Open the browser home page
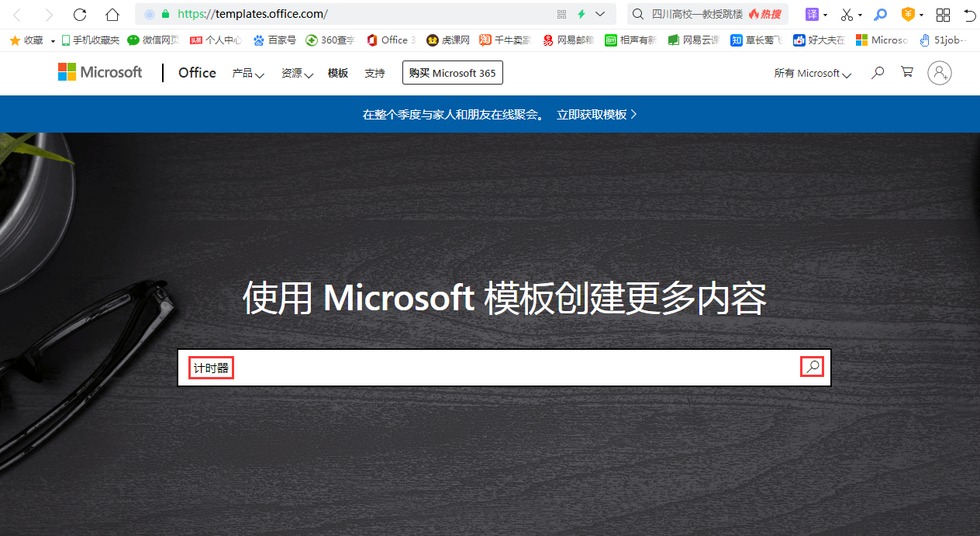Image resolution: width=980 pixels, height=536 pixels. click(112, 15)
